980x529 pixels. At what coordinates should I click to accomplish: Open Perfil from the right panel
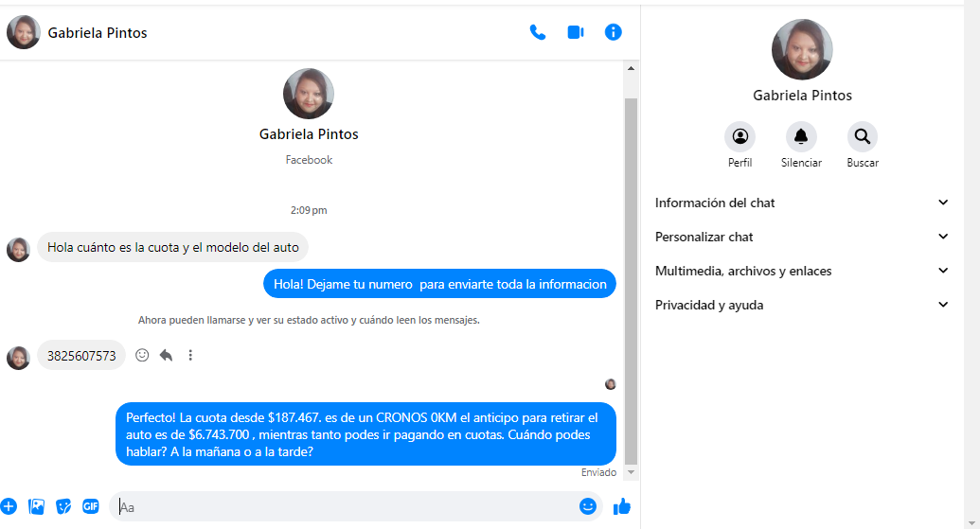739,137
